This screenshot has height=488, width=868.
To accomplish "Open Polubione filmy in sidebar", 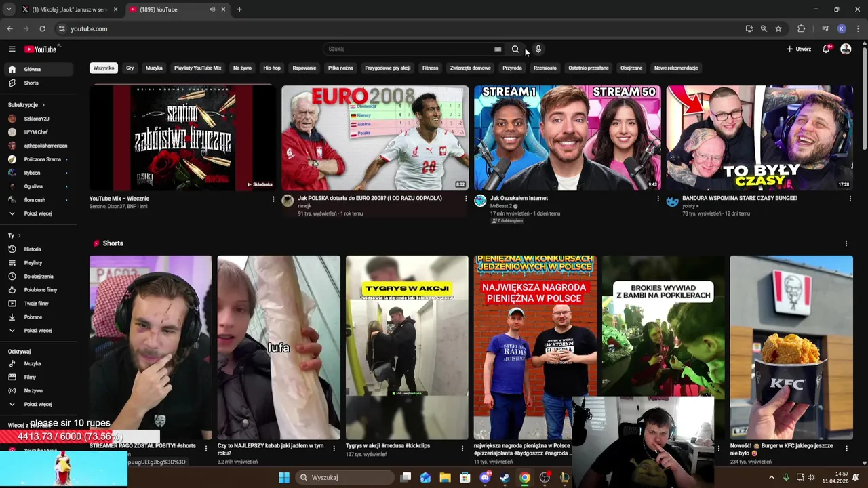I will tap(39, 290).
